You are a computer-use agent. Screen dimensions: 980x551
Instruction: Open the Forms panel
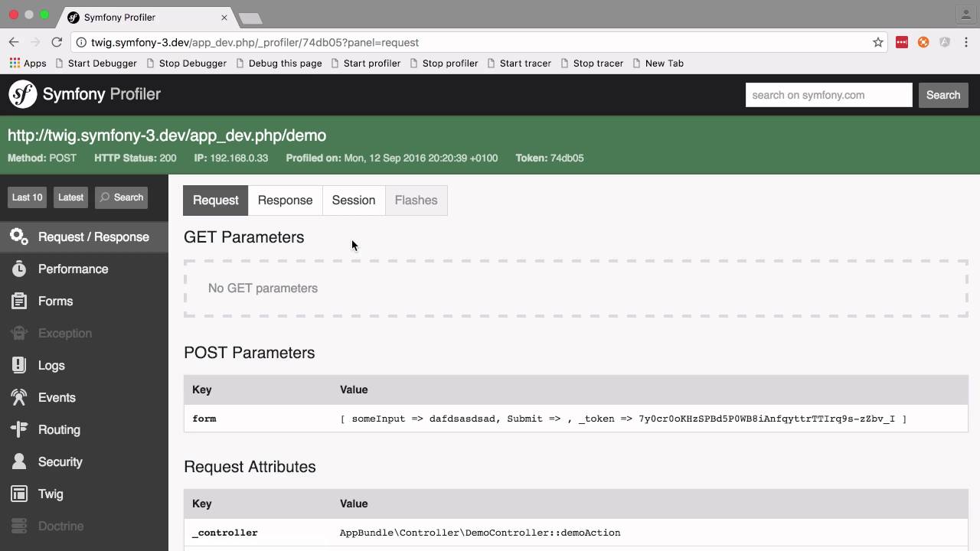tap(84, 301)
